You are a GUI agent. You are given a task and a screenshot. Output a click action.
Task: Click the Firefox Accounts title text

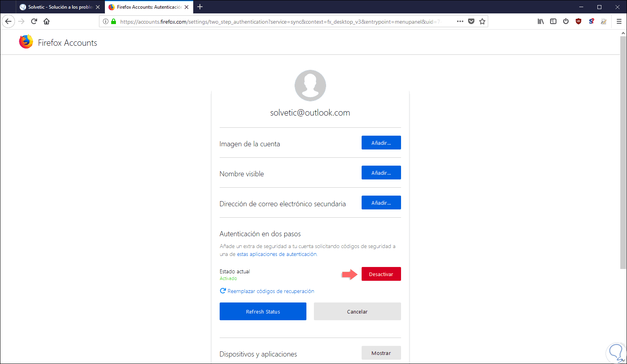click(x=67, y=43)
